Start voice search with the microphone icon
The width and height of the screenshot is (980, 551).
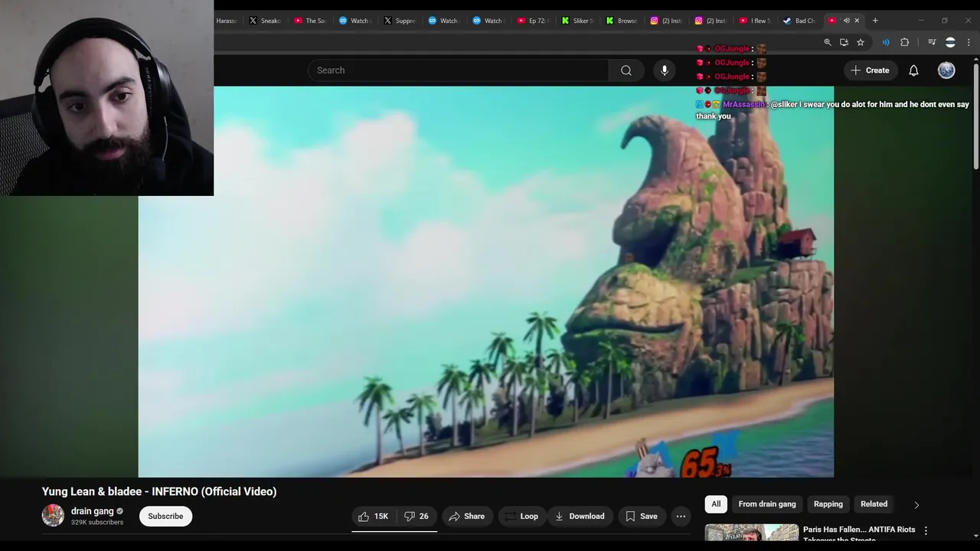point(665,70)
